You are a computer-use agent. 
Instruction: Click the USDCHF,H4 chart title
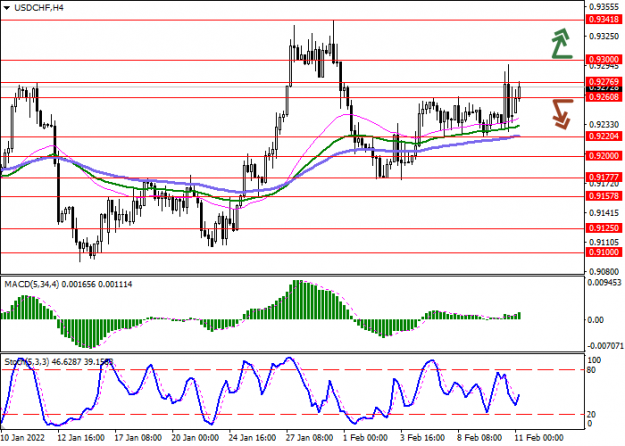click(39, 8)
